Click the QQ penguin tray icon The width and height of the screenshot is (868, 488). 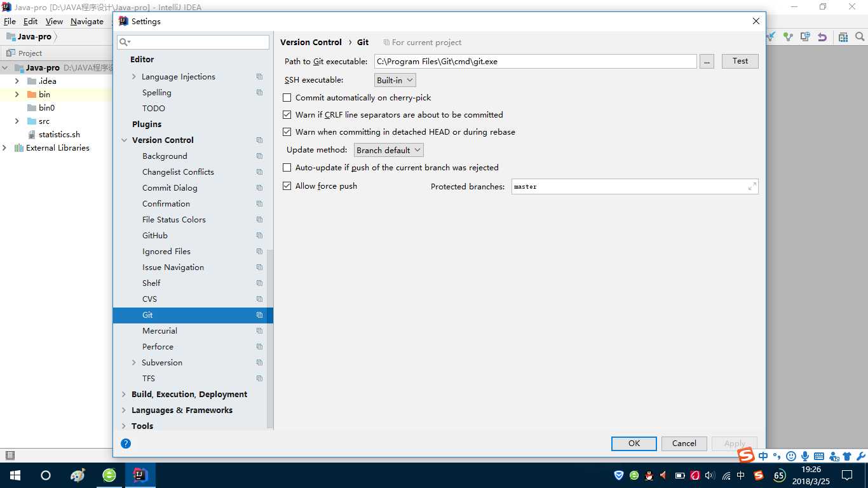tap(649, 475)
